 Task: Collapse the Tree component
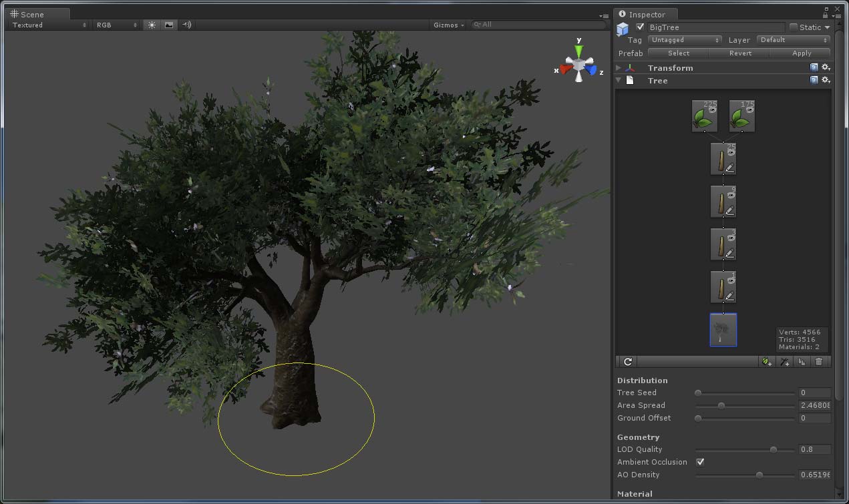pyautogui.click(x=618, y=80)
